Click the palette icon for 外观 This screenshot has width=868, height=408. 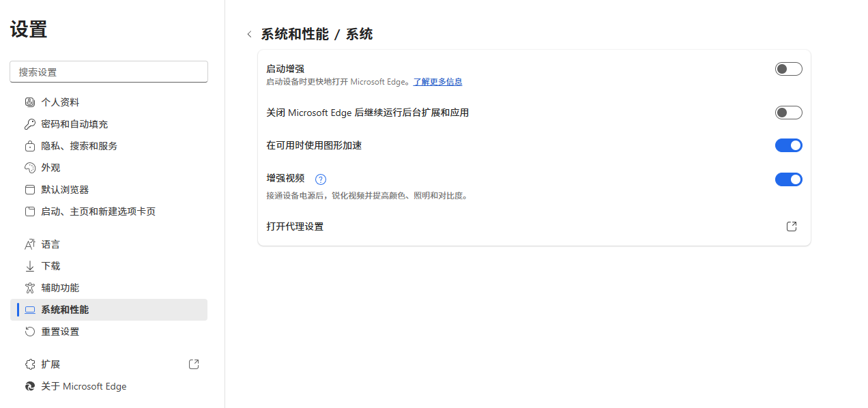pos(29,168)
